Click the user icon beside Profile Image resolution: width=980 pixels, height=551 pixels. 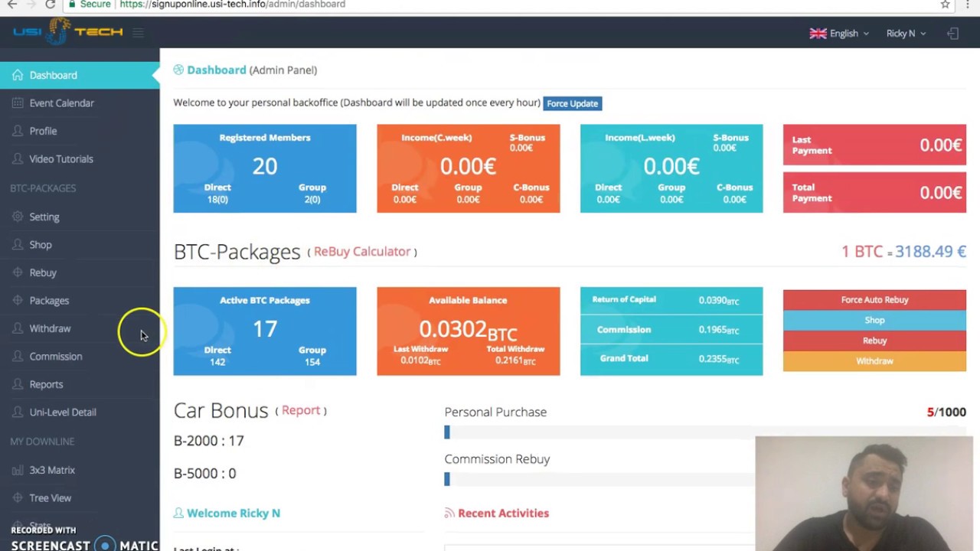pyautogui.click(x=18, y=131)
